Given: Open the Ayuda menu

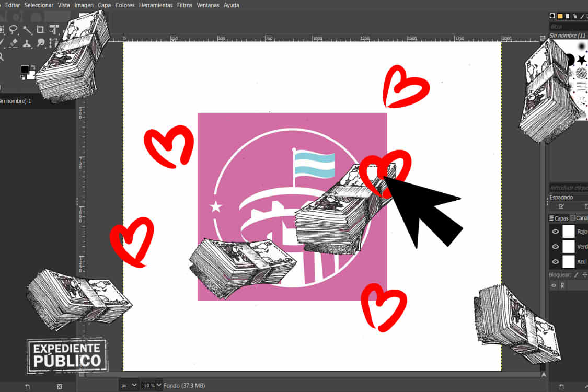Looking at the screenshot, I should click(x=232, y=5).
